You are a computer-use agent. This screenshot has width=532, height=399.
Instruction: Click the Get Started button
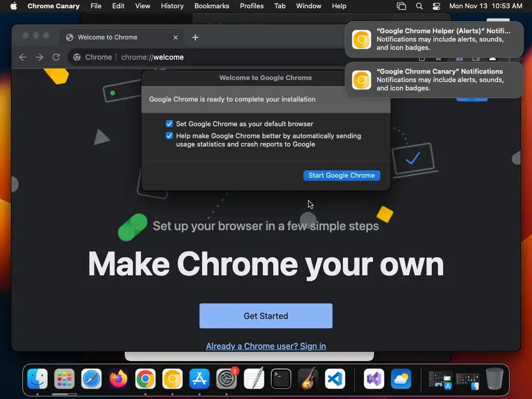266,316
